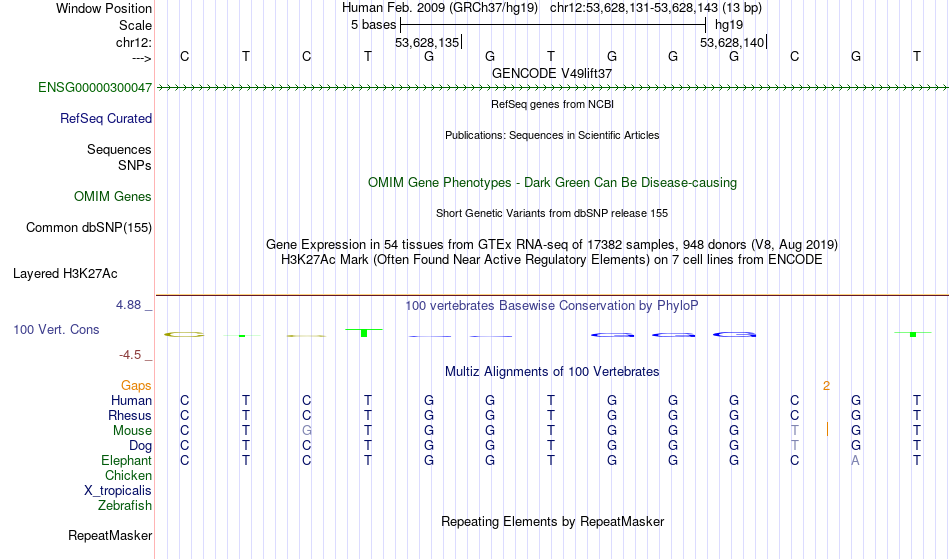Image resolution: width=950 pixels, height=559 pixels.
Task: Click the sequence direction arrow --->
Action: [x=141, y=58]
